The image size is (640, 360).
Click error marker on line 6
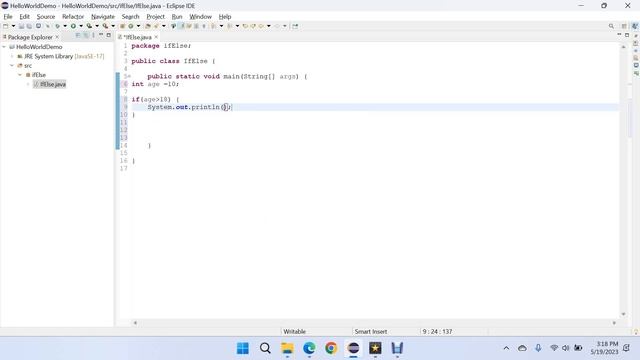125,84
